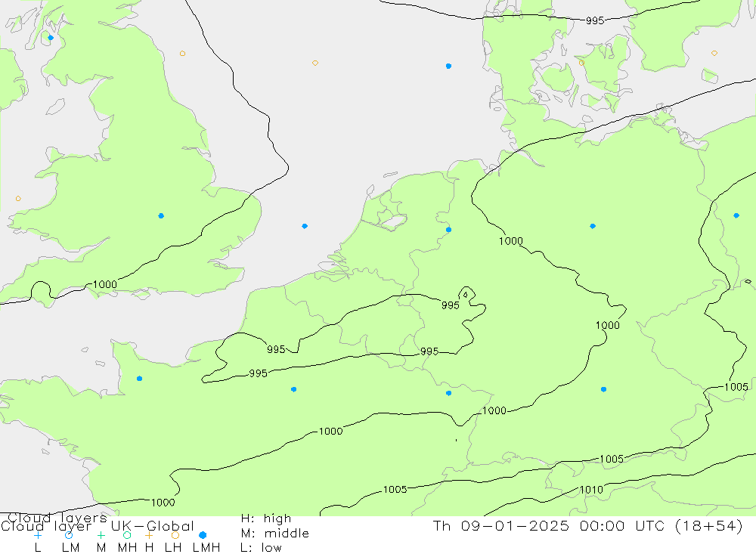Click the blue open-circle LM legend symbol
Viewport: 756px width, 554px height.
(x=69, y=535)
